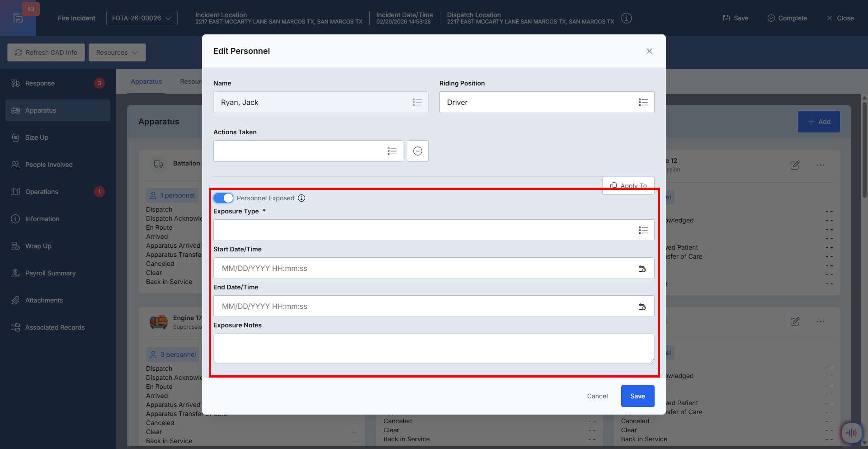
Task: Open the voice assistant waveform icon
Action: point(851,433)
